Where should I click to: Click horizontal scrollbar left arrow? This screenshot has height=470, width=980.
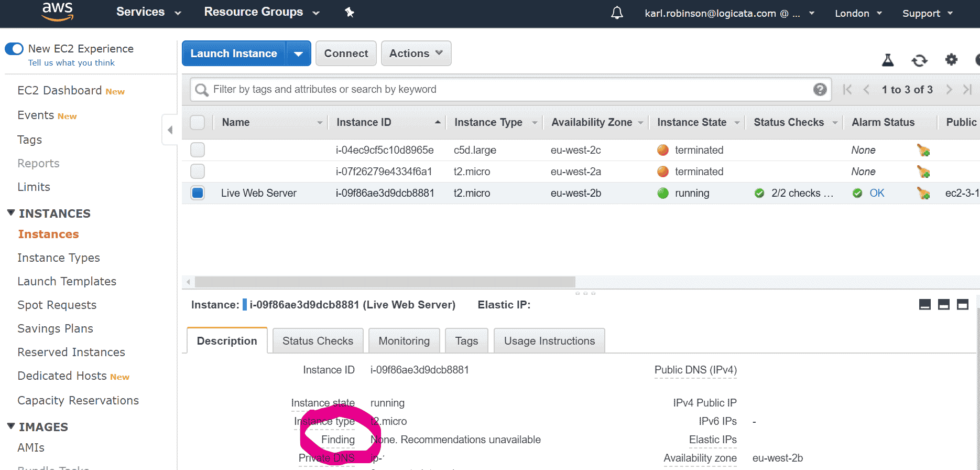[188, 282]
